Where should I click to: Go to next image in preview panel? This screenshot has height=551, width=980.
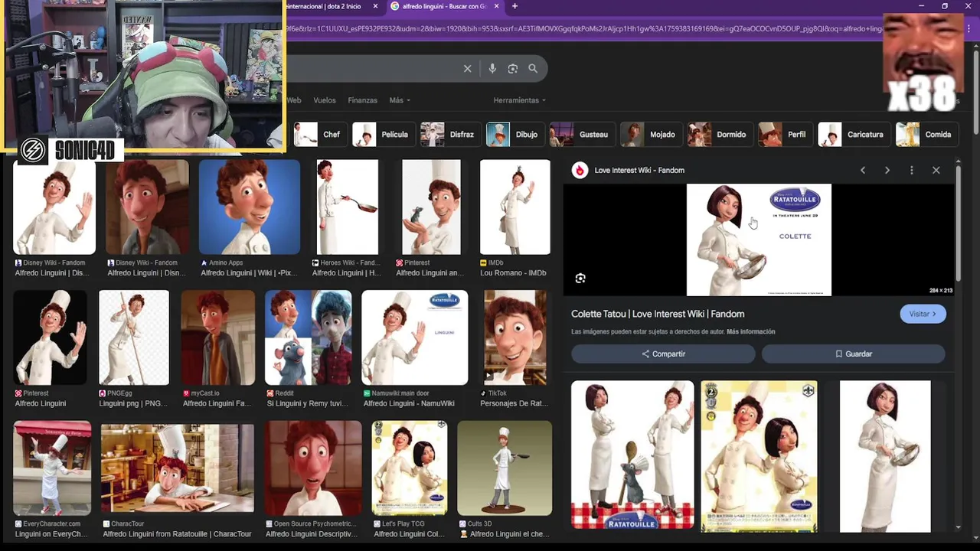click(x=887, y=171)
